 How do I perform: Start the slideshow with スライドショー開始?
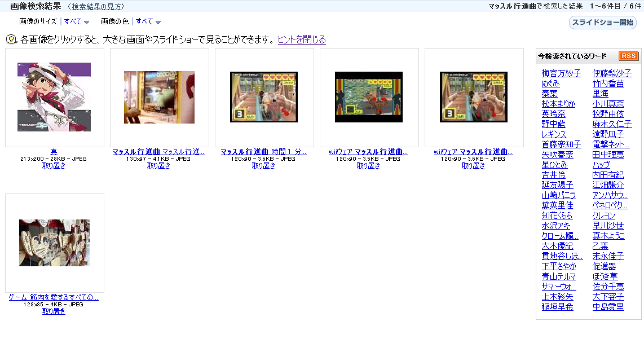pyautogui.click(x=602, y=22)
